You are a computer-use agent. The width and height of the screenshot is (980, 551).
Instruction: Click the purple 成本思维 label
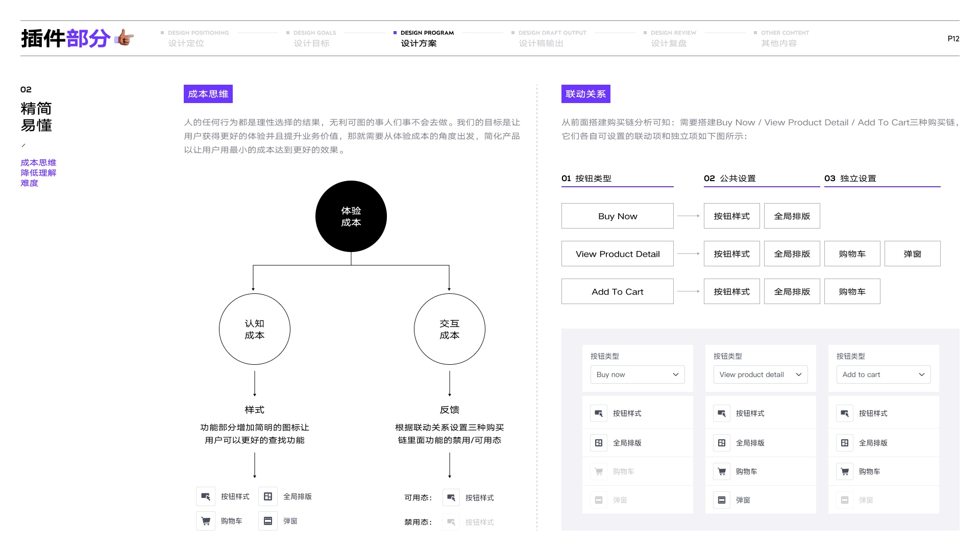pos(208,94)
